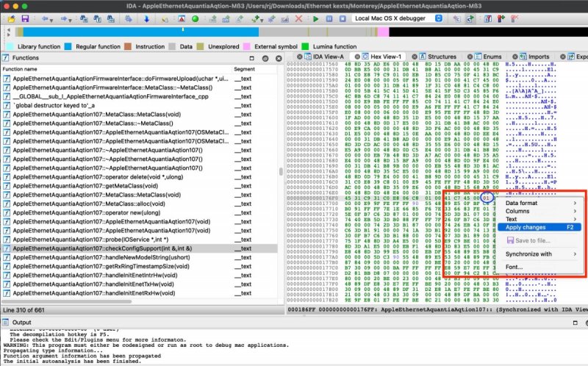The height and width of the screenshot is (366, 588).
Task: Terminate the process with stop icon
Action: [343, 18]
